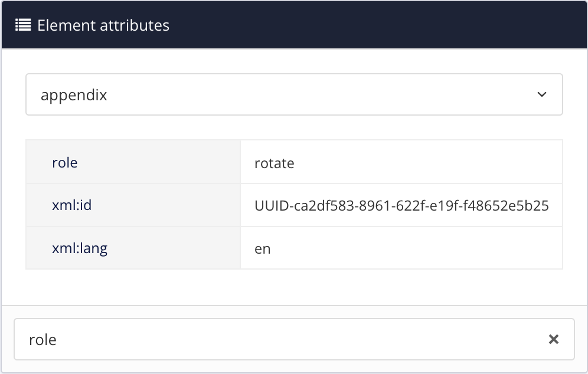
Task: Click the clear icon in the search box
Action: coord(553,339)
